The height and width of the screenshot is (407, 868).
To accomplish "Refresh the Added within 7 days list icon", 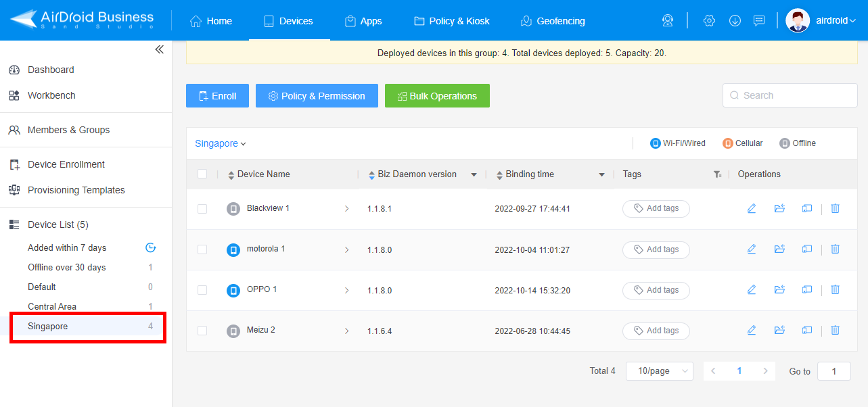I will (150, 247).
